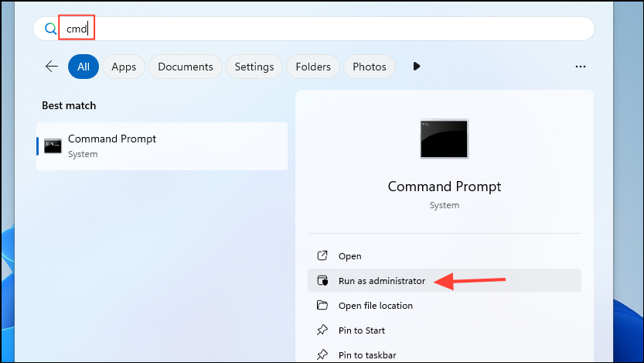Click Command Prompt title in preview pane
The image size is (644, 363).
coord(445,187)
